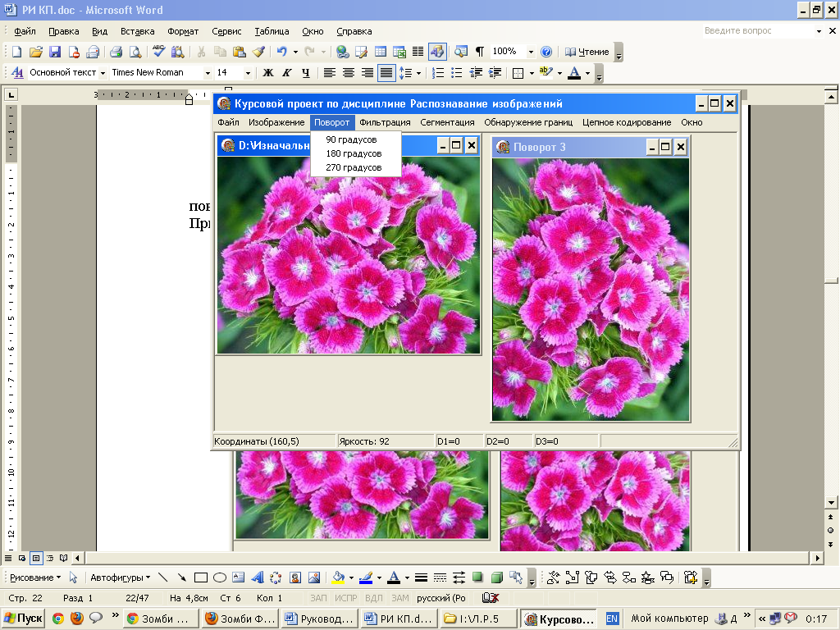Center the text

pyautogui.click(x=348, y=73)
